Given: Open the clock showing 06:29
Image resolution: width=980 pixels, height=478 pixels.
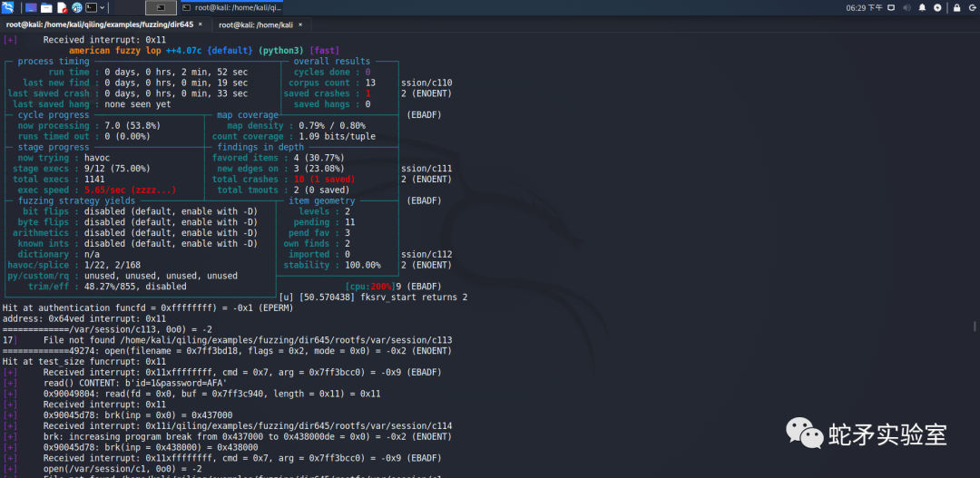Looking at the screenshot, I should [x=865, y=7].
